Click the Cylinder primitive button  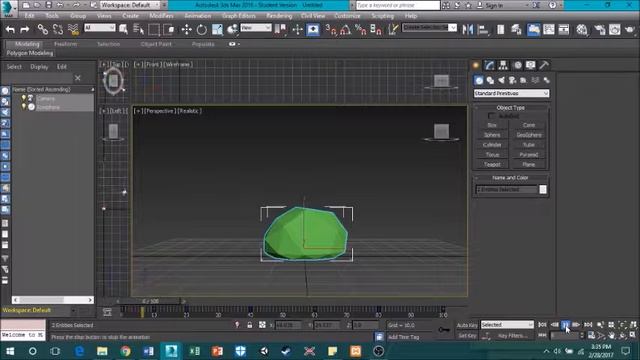pos(492,145)
